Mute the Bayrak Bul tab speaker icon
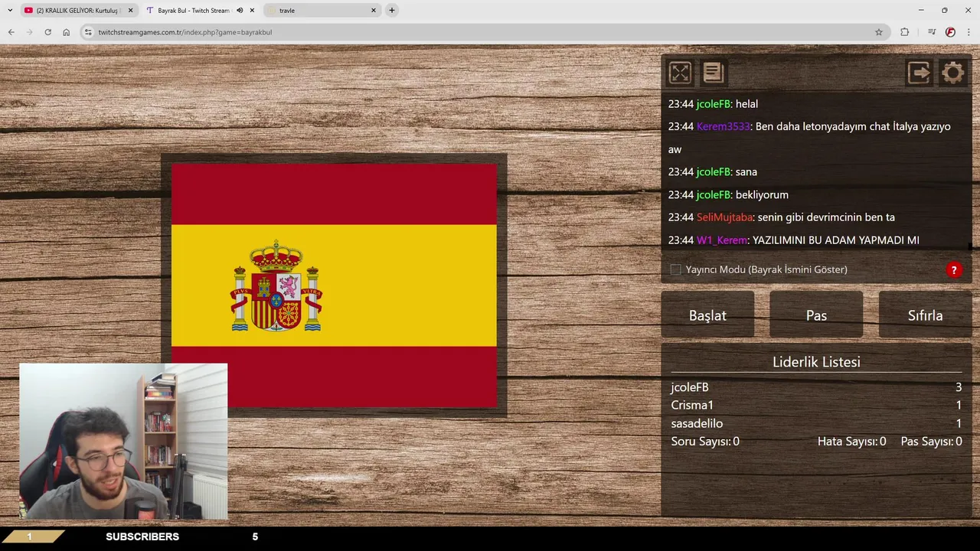Screen dimensions: 980x551 (240, 11)
